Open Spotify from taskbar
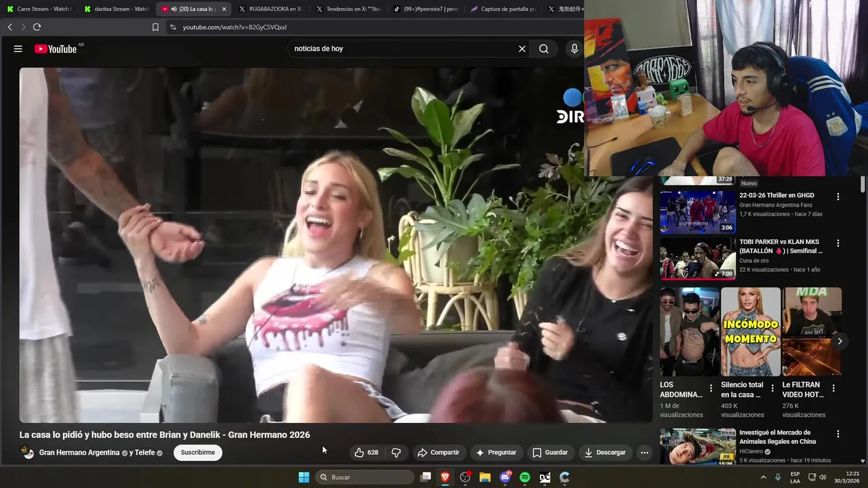Viewport: 868px width, 488px height. (x=525, y=477)
